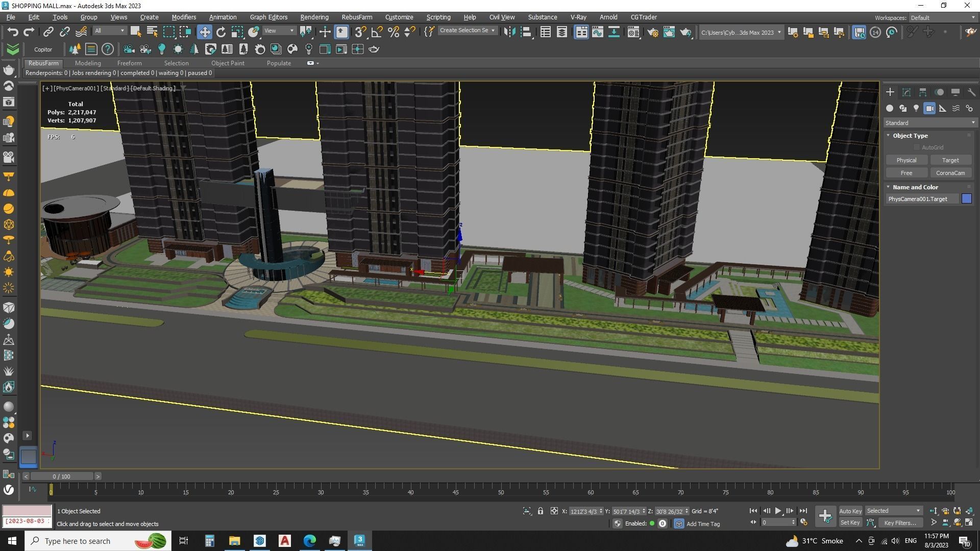Image resolution: width=980 pixels, height=551 pixels.
Task: Click the Free camera button
Action: click(x=906, y=173)
